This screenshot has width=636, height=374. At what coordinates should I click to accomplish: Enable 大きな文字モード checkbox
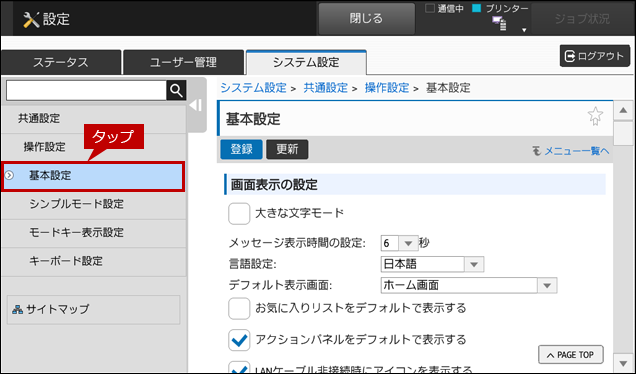[x=239, y=213]
